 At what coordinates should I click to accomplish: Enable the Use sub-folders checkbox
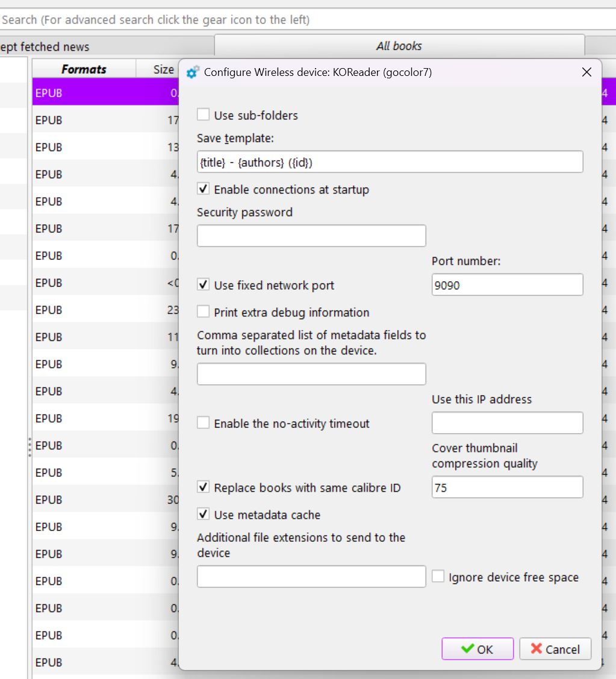pos(204,115)
